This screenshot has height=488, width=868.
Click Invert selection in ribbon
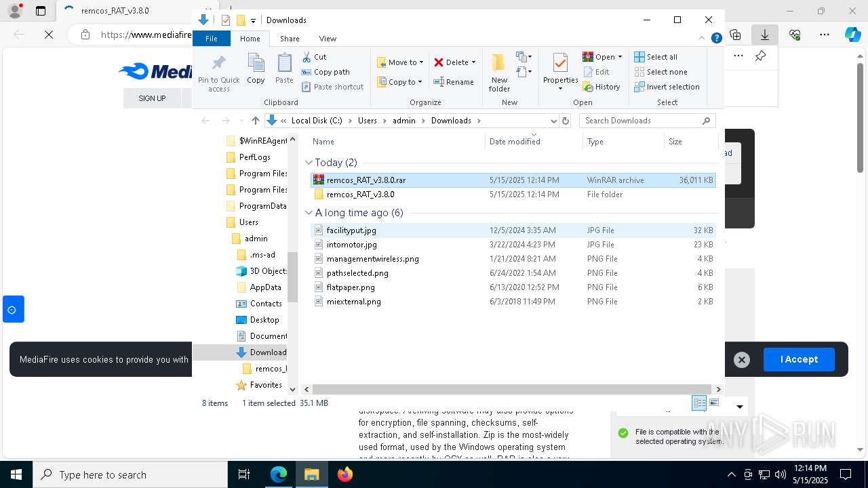point(667,87)
